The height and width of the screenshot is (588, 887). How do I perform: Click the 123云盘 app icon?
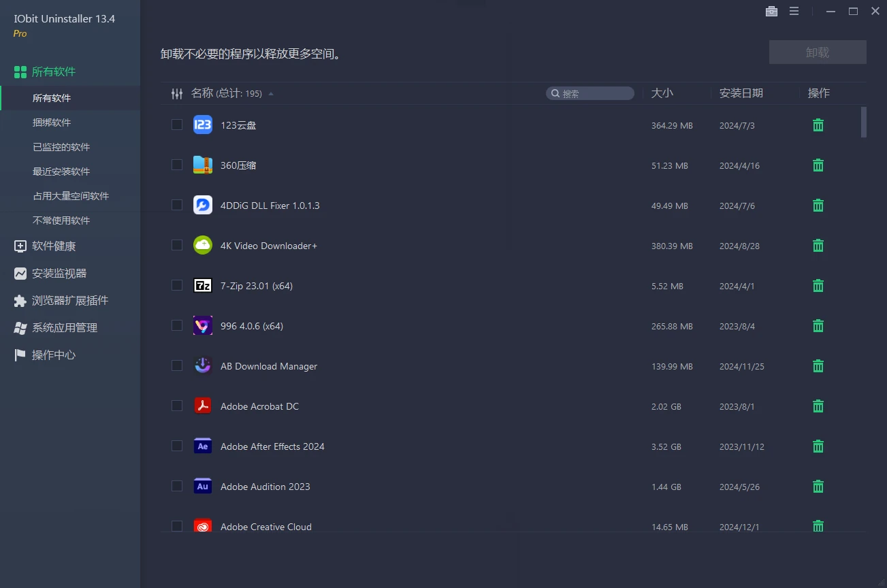click(x=203, y=125)
